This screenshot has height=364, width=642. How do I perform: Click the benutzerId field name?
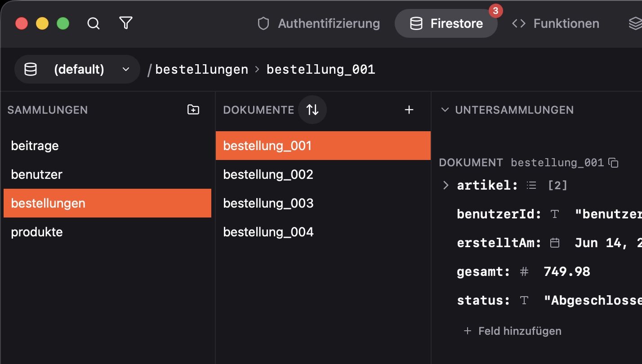499,214
